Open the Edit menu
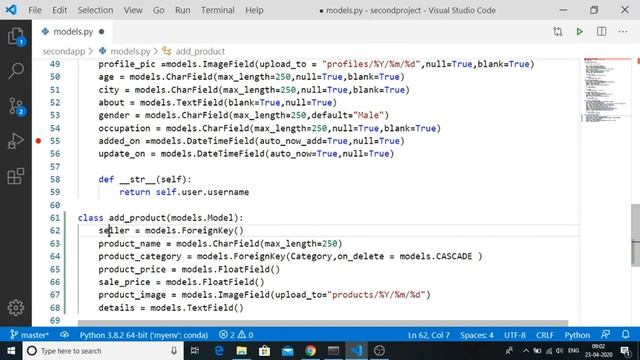 (59, 10)
